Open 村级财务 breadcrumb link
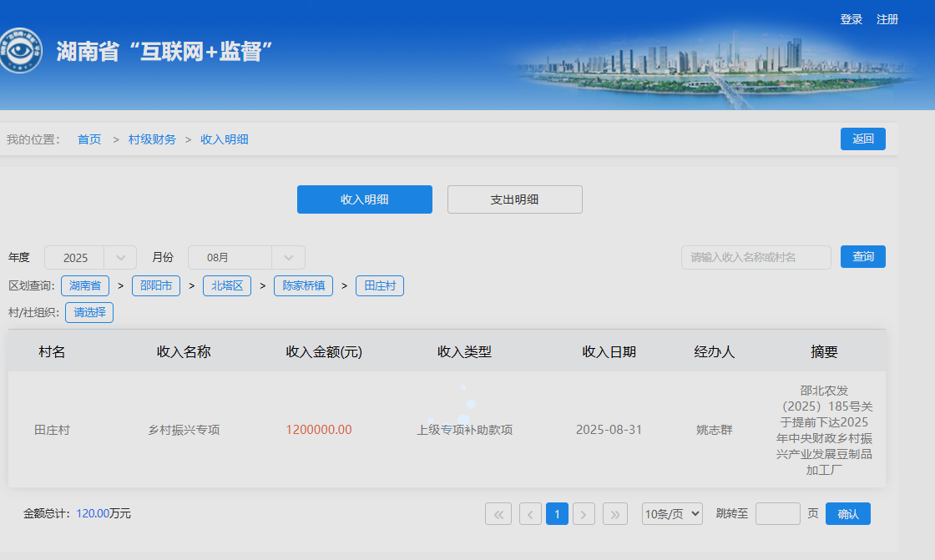 152,139
